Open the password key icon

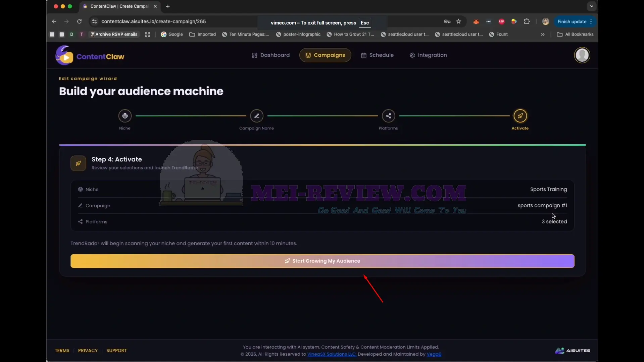click(x=447, y=21)
